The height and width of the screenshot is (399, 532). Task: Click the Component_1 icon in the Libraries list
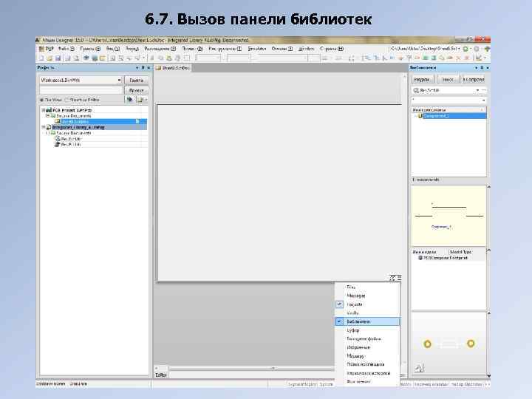click(x=420, y=116)
